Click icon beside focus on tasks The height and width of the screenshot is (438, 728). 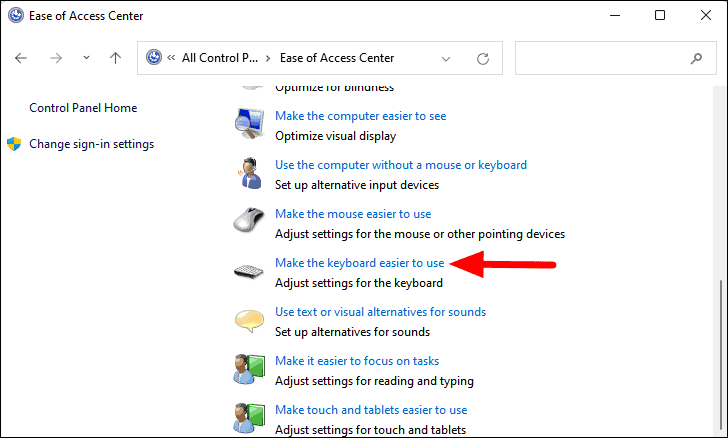click(x=249, y=369)
